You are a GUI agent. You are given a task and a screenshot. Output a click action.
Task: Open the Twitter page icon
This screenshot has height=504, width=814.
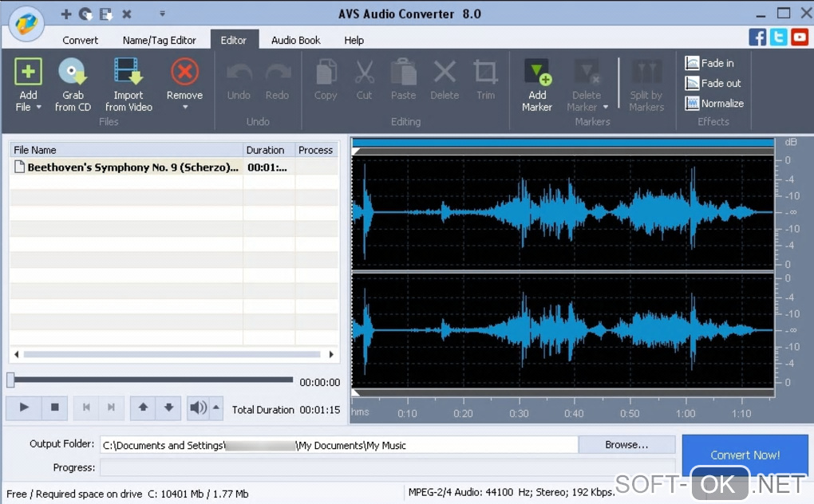click(x=778, y=37)
